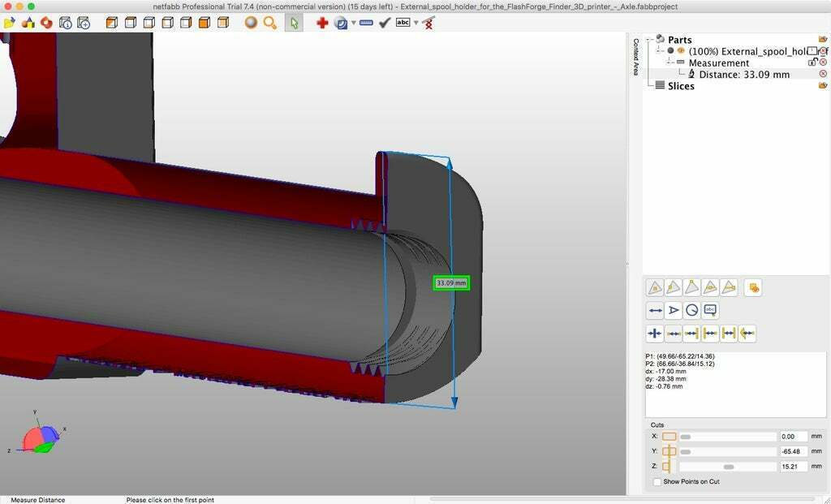This screenshot has height=504, width=831.
Task: Activate the green arrow selection tool
Action: click(294, 23)
